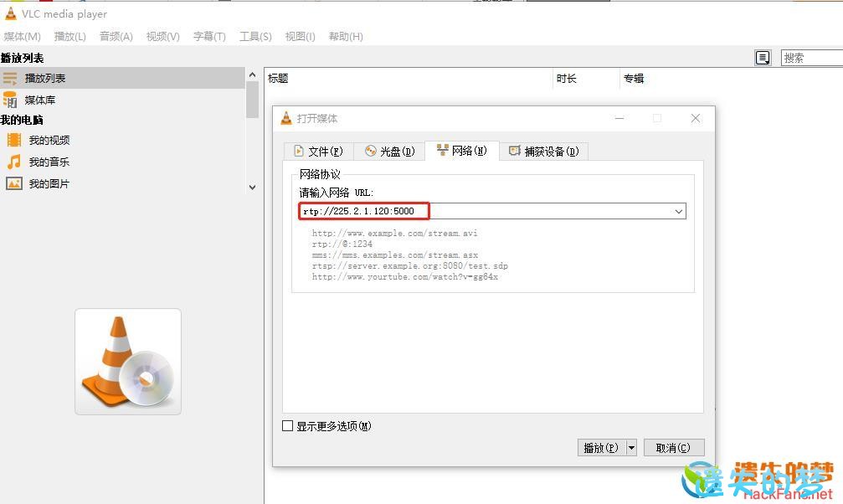Minimize the 打开媒体 dialog
843x504 pixels.
point(619,118)
